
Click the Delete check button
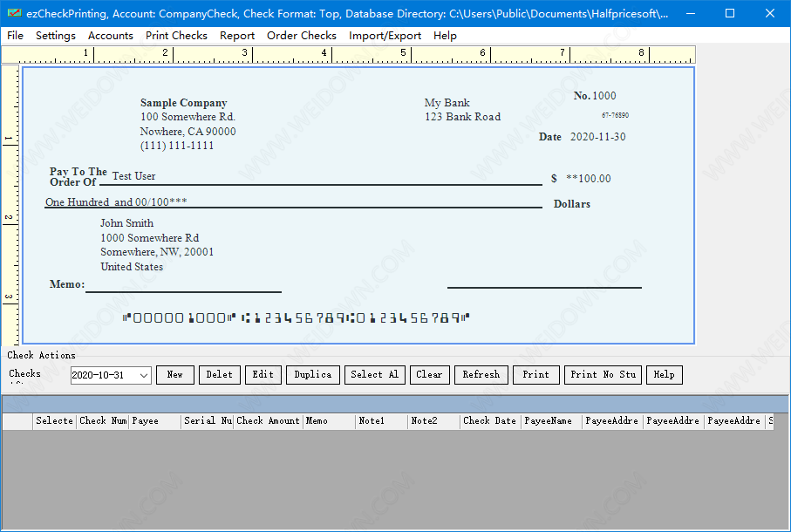coord(220,375)
